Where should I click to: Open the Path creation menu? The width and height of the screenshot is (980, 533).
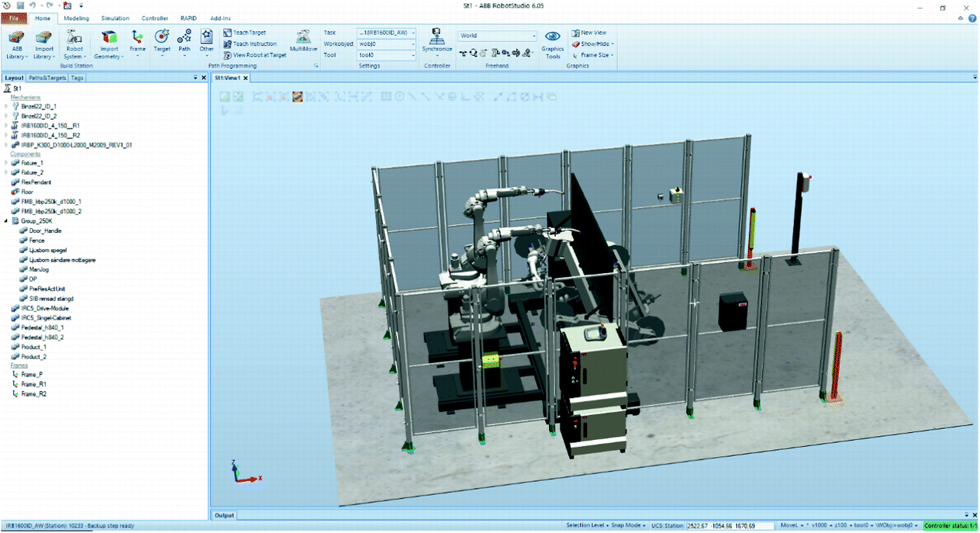tap(185, 44)
